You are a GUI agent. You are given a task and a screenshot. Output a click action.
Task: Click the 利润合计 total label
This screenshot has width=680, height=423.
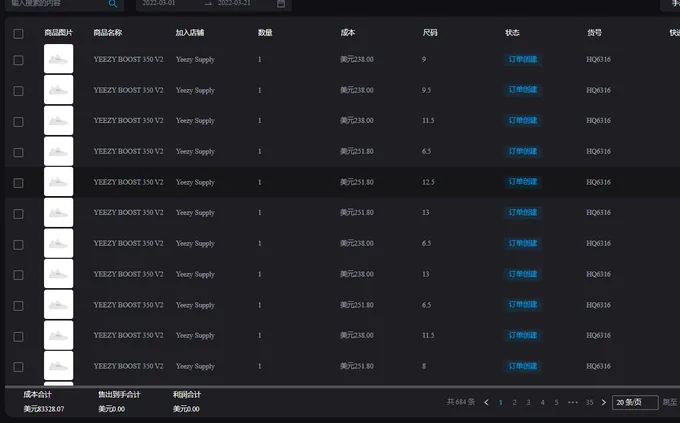click(x=186, y=394)
